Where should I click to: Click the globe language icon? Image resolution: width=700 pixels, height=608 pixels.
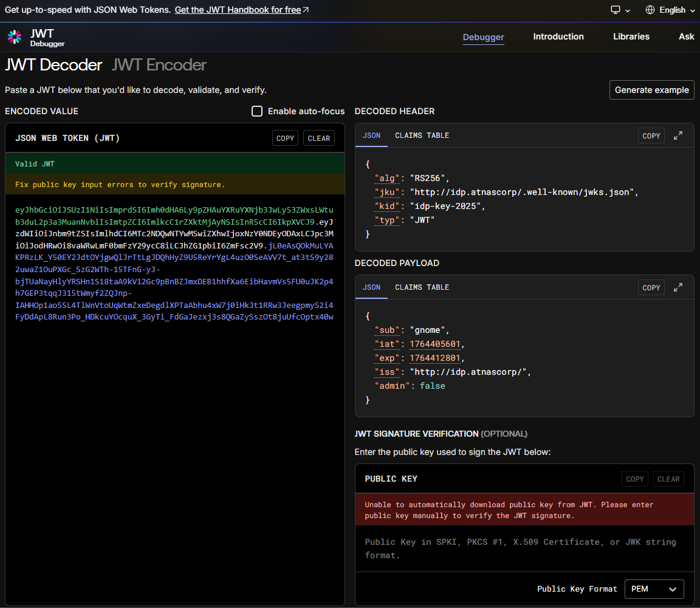tap(650, 10)
